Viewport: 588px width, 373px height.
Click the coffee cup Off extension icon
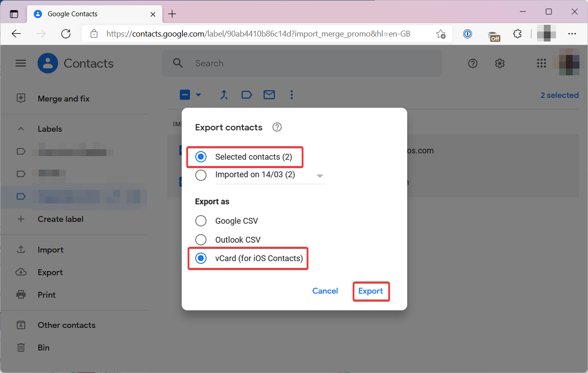coord(494,35)
